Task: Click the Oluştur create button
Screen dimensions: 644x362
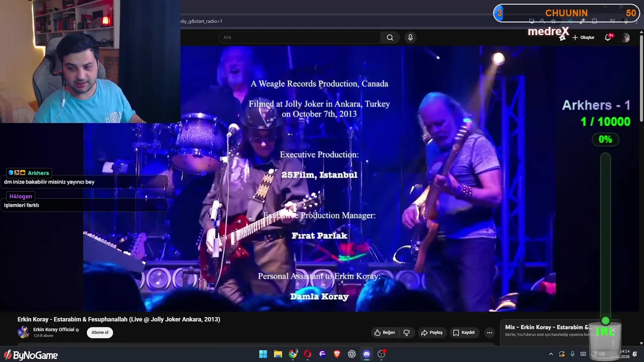Action: 583,38
